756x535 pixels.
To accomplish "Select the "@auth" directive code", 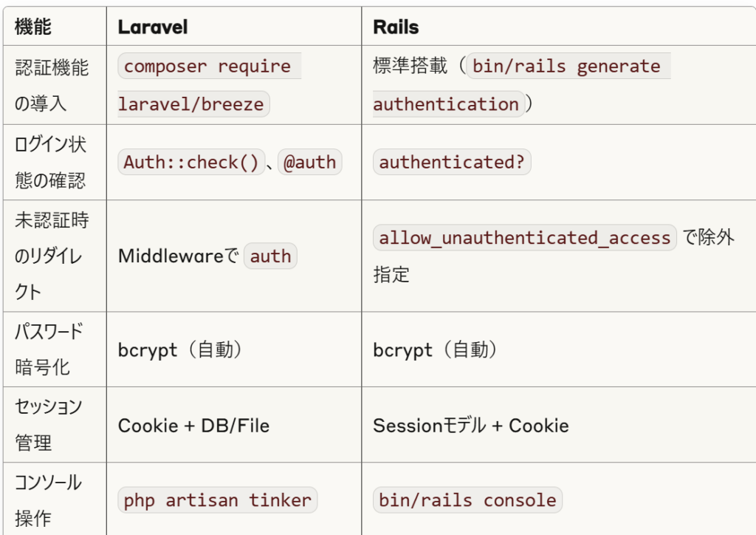I will pyautogui.click(x=309, y=162).
